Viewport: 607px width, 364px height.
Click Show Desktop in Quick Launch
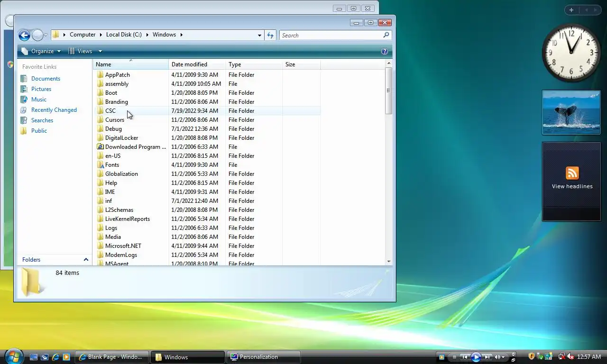tap(34, 357)
